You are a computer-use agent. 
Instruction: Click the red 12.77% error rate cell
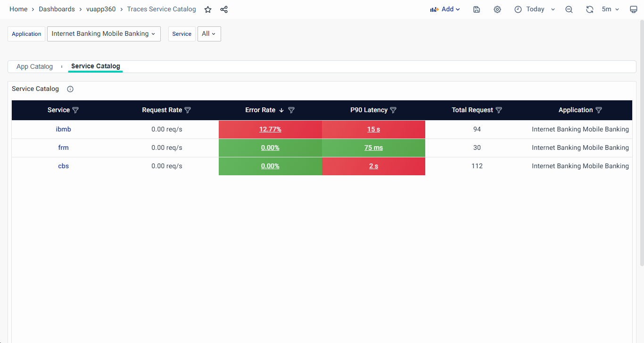[x=270, y=129]
